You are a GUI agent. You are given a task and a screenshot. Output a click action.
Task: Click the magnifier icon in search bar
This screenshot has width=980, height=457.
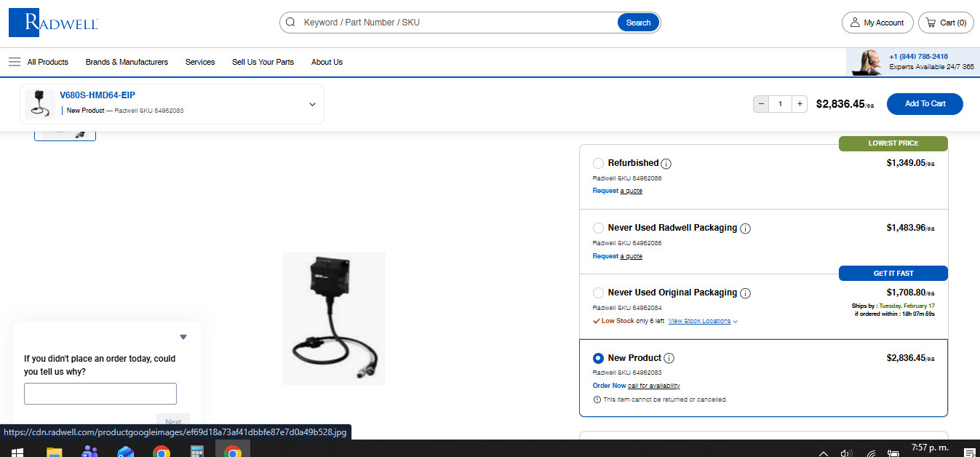(x=290, y=23)
